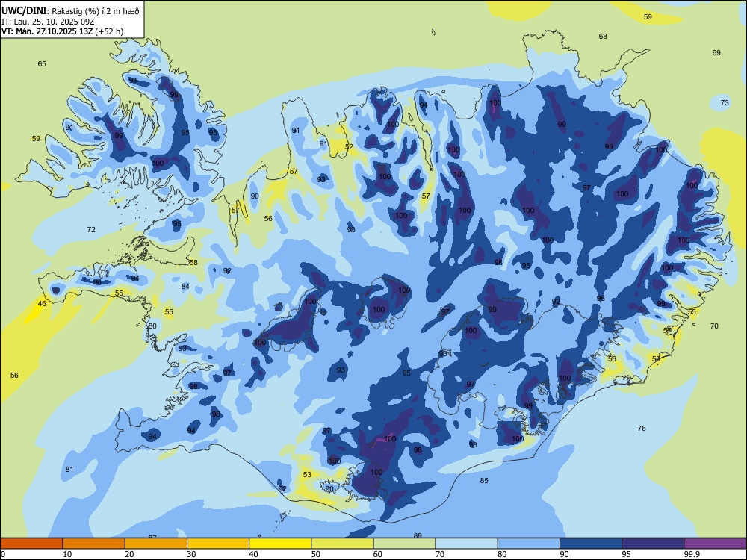Click the orange 10–20 legend swatch
Image resolution: width=747 pixels, height=560 pixels.
(94, 544)
